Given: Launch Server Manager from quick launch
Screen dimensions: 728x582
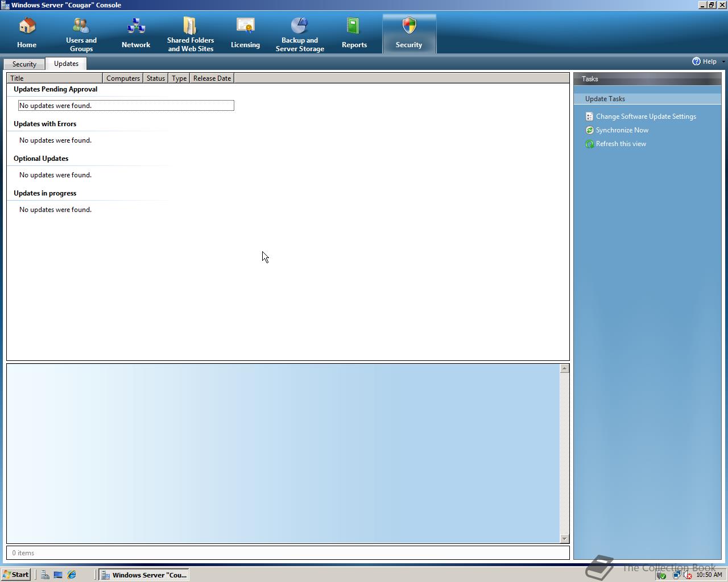Looking at the screenshot, I should click(45, 575).
